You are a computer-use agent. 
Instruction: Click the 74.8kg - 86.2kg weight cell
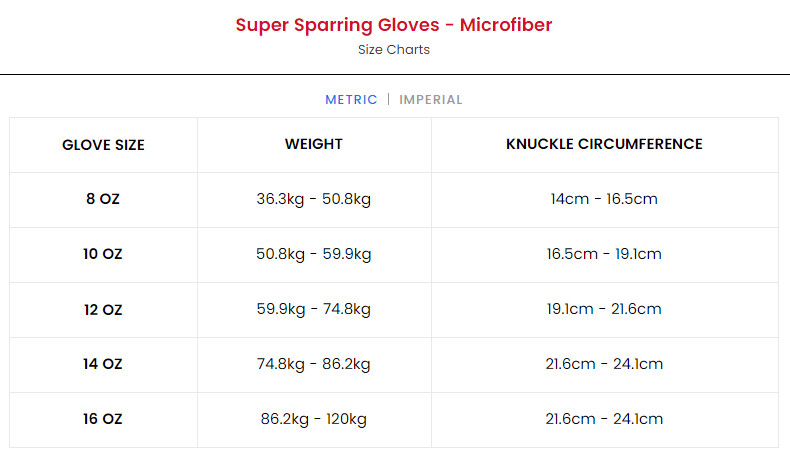(314, 364)
